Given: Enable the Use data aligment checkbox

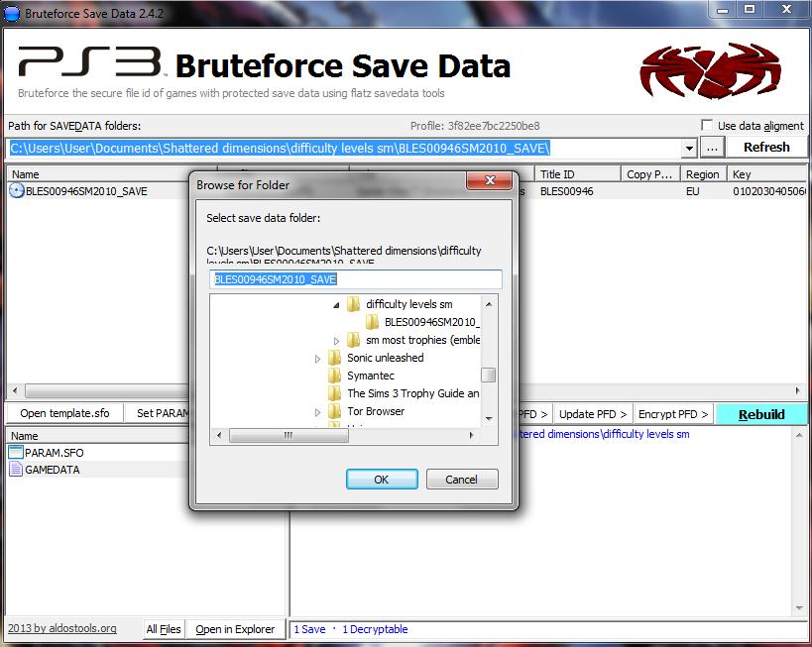Looking at the screenshot, I should pyautogui.click(x=707, y=125).
